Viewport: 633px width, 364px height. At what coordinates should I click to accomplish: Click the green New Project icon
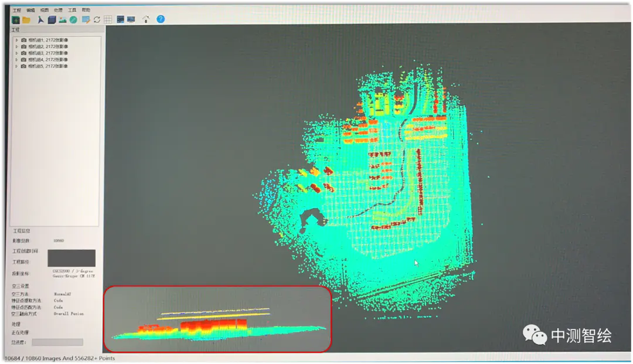tap(16, 19)
